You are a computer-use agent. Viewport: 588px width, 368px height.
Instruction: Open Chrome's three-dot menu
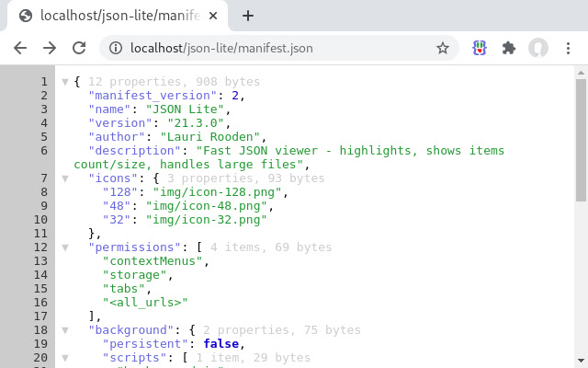pyautogui.click(x=569, y=48)
